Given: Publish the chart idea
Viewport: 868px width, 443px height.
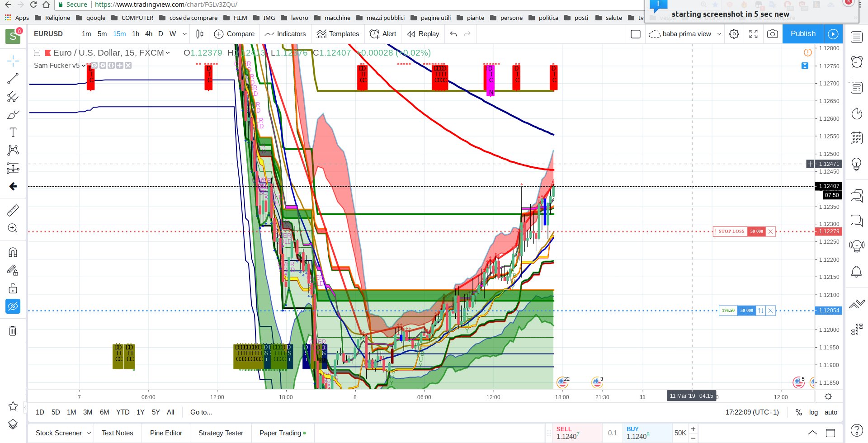Looking at the screenshot, I should [x=803, y=34].
